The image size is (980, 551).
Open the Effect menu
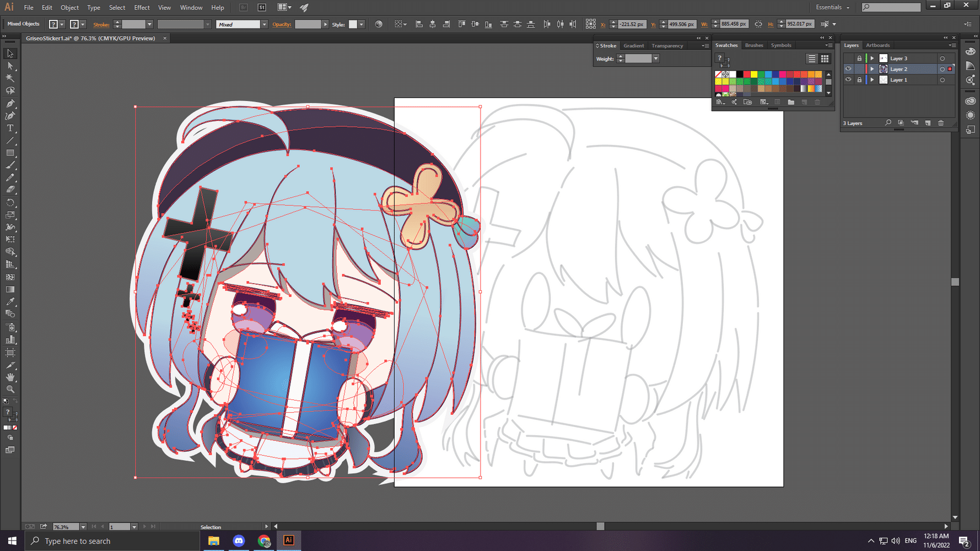click(142, 7)
